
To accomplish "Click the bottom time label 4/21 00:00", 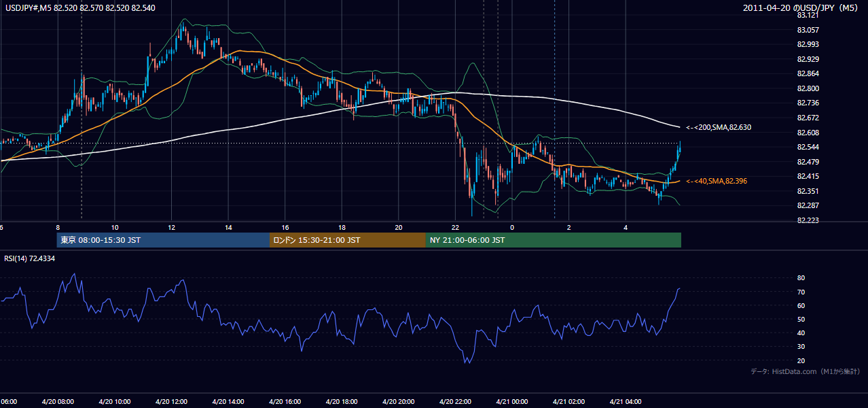I will point(512,402).
